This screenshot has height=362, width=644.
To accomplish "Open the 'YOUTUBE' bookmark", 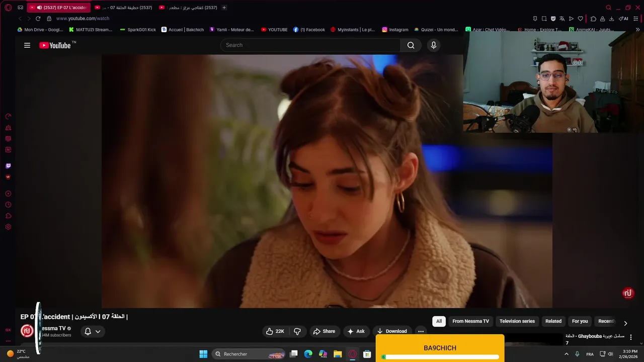I will coord(274,30).
